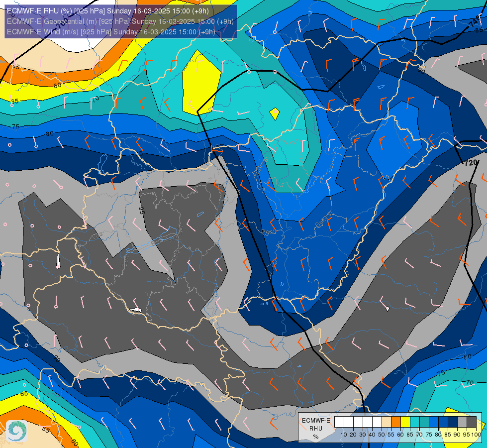Click the yellow legend swatch for 60-65%
Image resolution: width=487 pixels, height=448 pixels.
pyautogui.click(x=405, y=422)
